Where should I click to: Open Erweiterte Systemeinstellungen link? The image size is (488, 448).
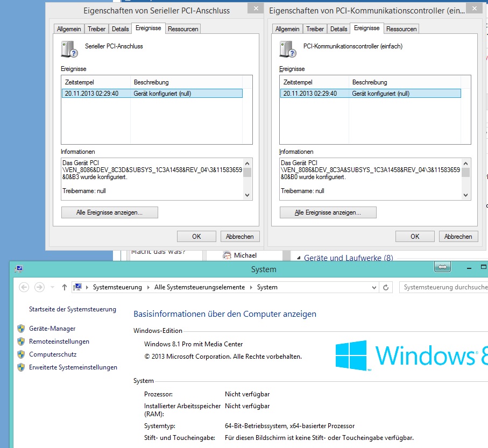pos(73,367)
